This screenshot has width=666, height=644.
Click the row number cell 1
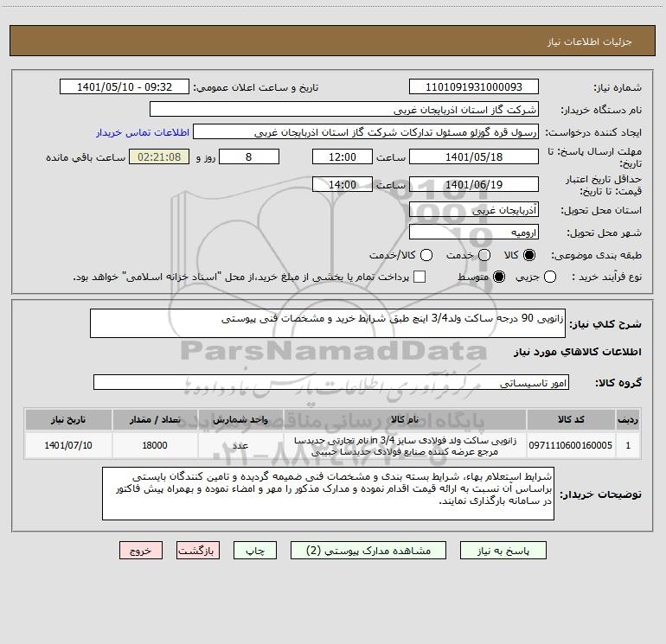click(x=628, y=445)
